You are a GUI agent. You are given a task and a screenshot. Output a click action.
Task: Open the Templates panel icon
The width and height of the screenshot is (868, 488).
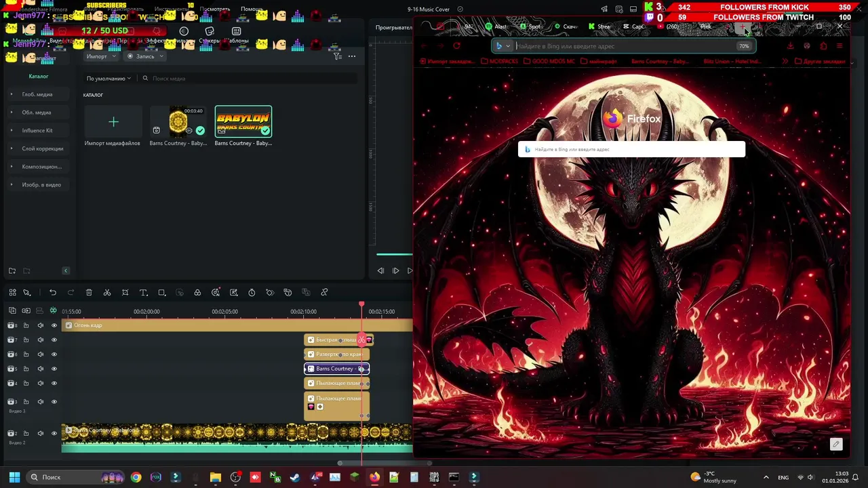click(236, 31)
